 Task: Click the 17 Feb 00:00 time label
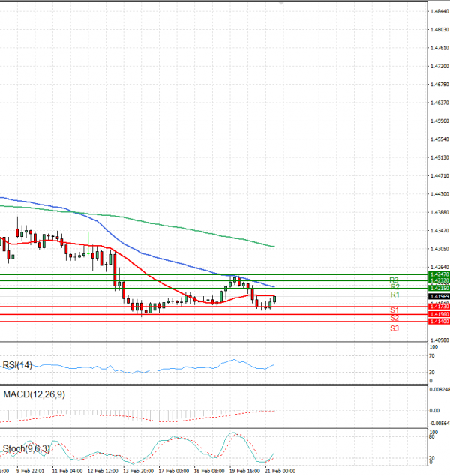pyautogui.click(x=174, y=471)
